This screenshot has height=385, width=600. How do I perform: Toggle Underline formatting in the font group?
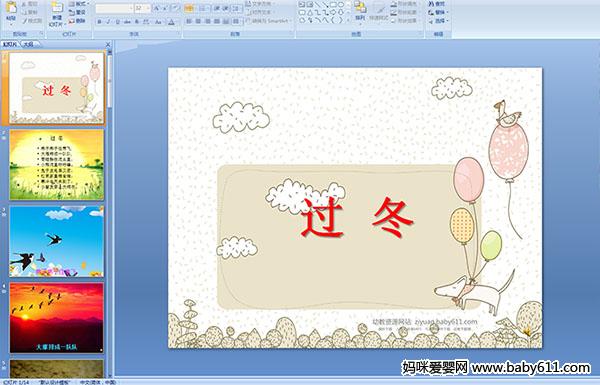point(118,22)
